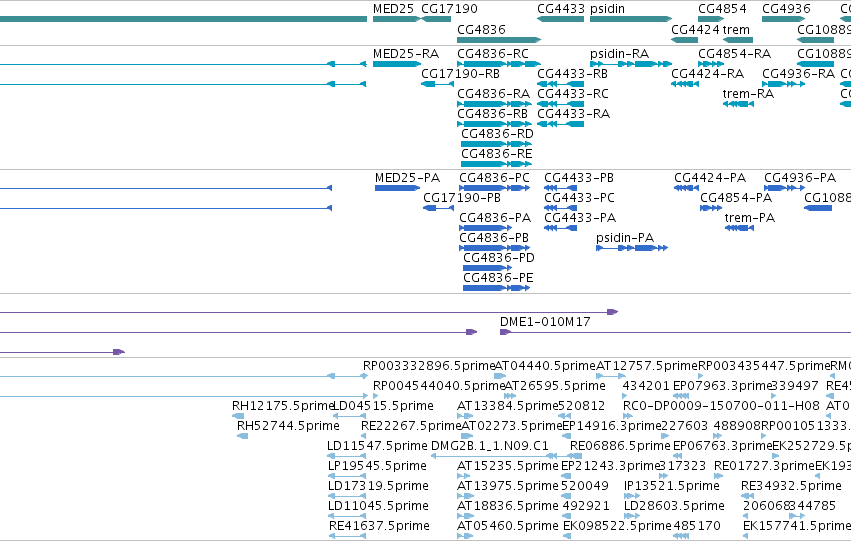
Task: Click the psidin-PA protein glyph
Action: click(632, 248)
